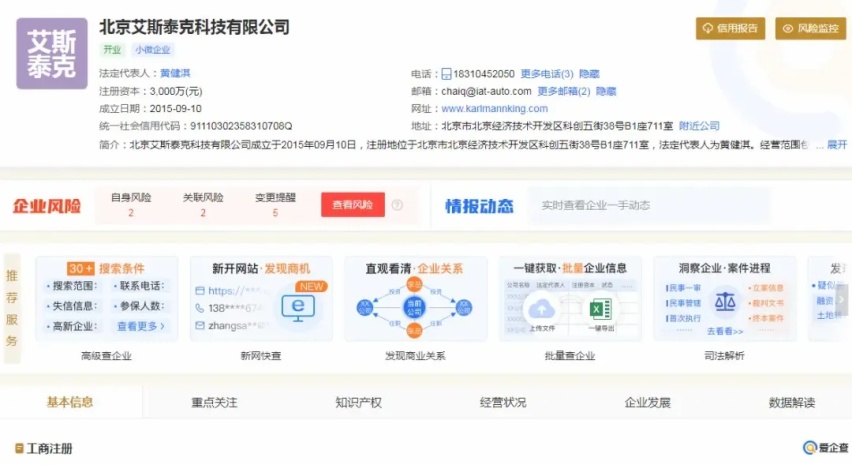Click the 工商注册 section icon
Image resolution: width=852 pixels, height=465 pixels.
[x=19, y=448]
